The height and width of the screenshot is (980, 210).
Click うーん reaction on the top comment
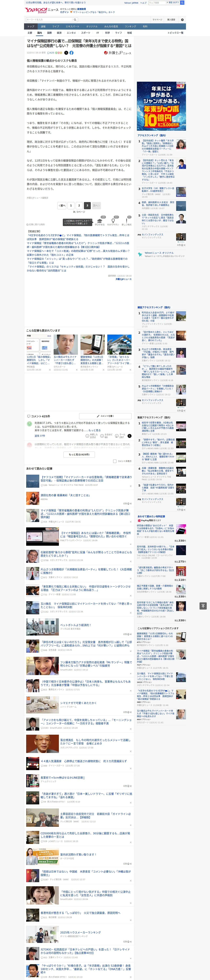(120, 436)
